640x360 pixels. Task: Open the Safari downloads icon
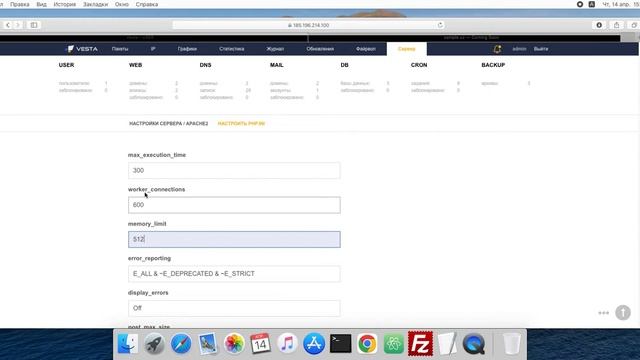(x=599, y=25)
